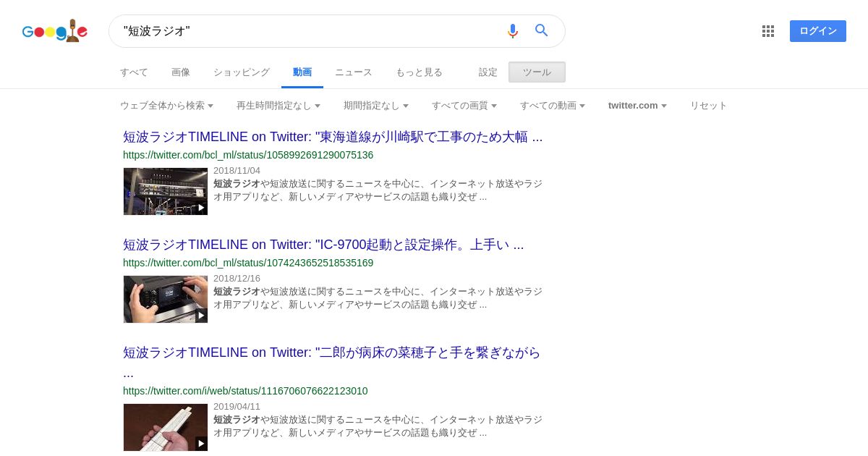
Task: Switch to the すべて tab
Action: click(134, 72)
